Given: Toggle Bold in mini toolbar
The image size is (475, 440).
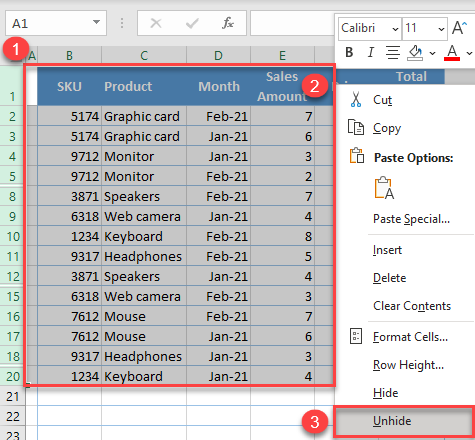Looking at the screenshot, I should point(349,52).
